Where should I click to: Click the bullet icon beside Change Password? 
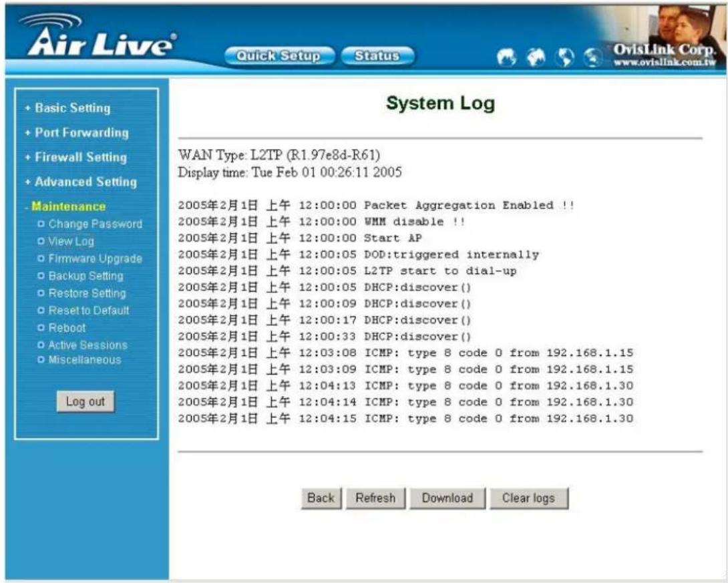coord(41,224)
